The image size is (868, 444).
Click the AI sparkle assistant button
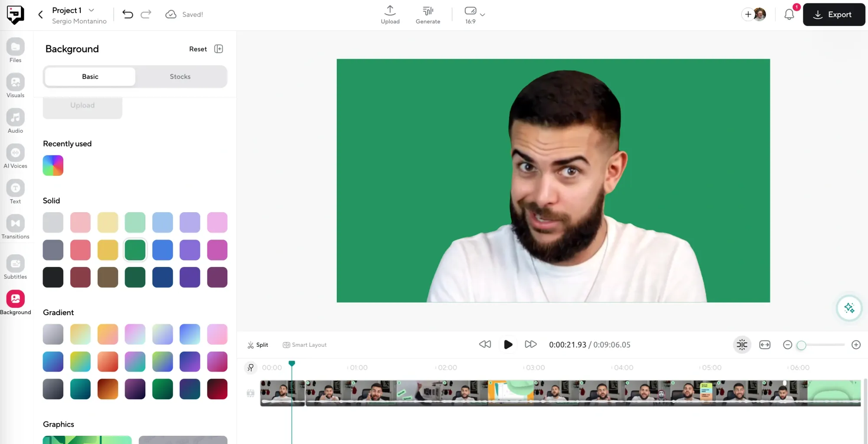coord(849,308)
